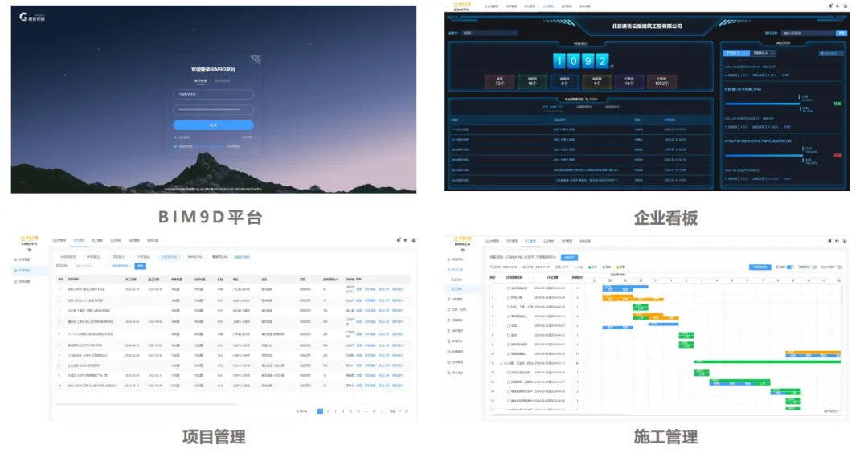Image resolution: width=868 pixels, height=453 pixels.
Task: Click the long green Gantt bar for row 11
Action: coord(768,361)
